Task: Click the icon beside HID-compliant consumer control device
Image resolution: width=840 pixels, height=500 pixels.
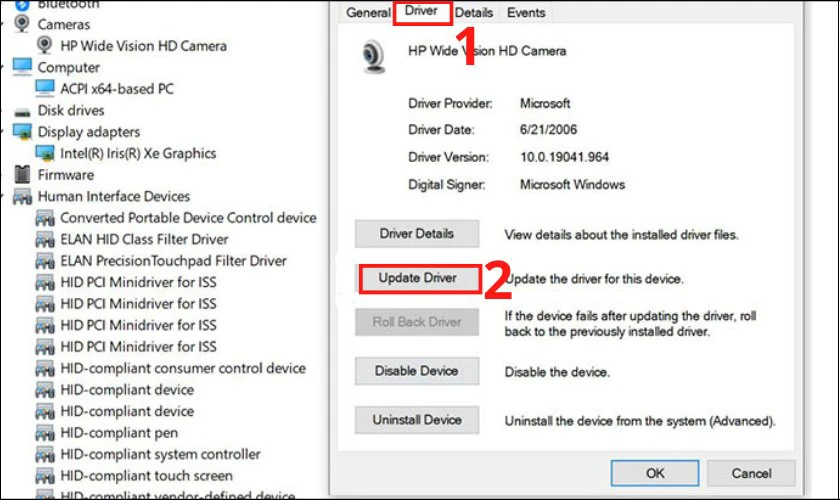Action: tap(45, 369)
